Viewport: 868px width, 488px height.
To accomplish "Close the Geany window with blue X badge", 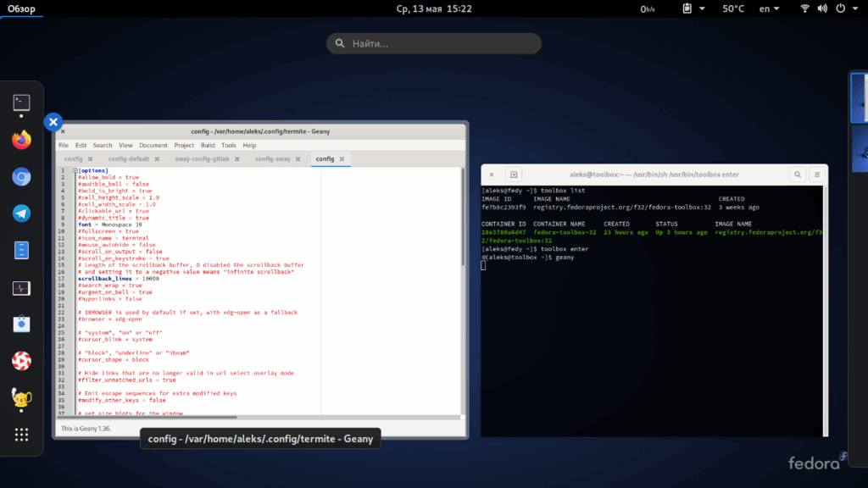I will click(x=53, y=122).
